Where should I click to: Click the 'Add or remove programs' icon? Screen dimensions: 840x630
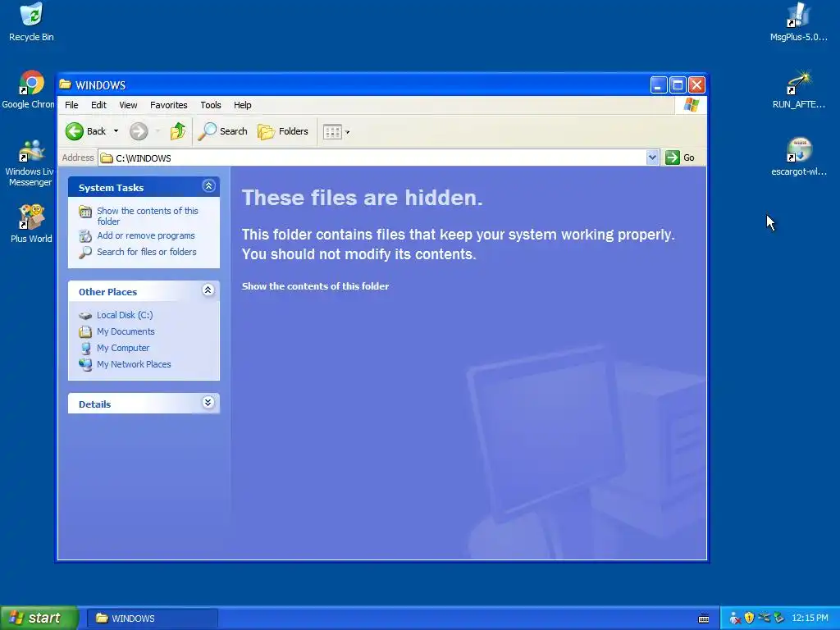tap(85, 235)
